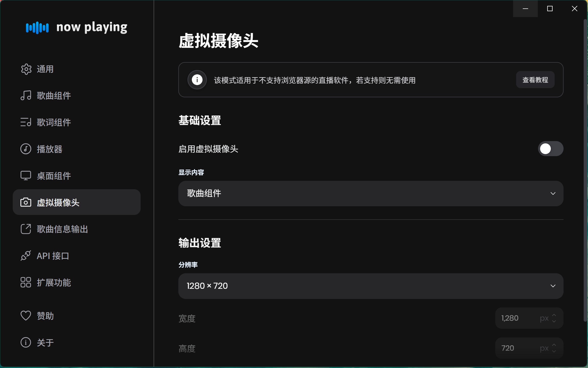Click the music note icon for 歌曲组件
Viewport: 588px width, 368px height.
[26, 96]
